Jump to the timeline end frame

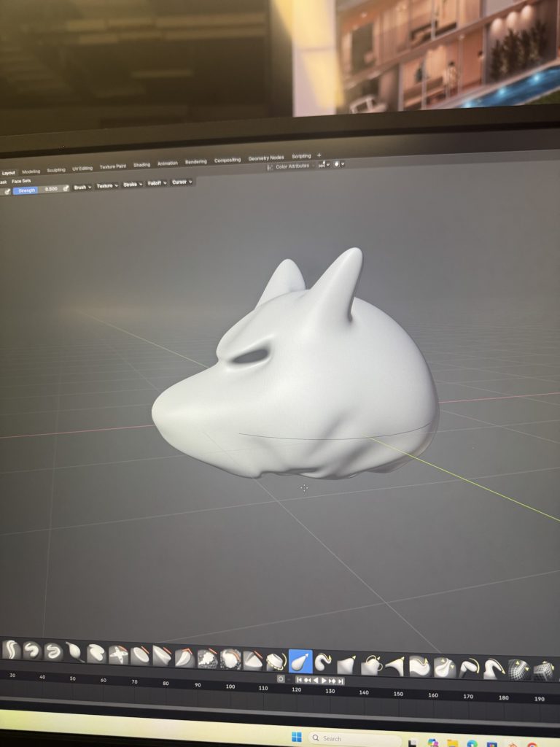click(341, 681)
